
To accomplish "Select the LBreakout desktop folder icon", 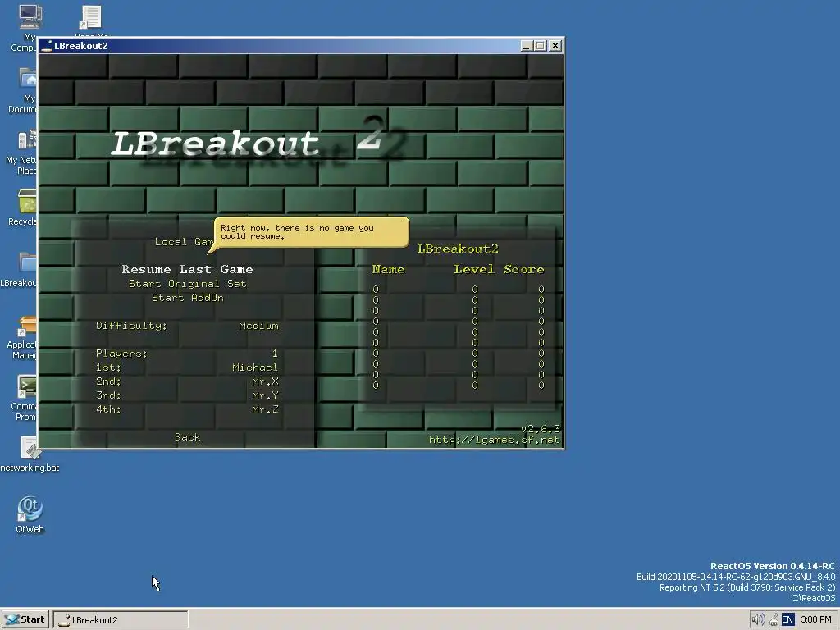I will click(19, 270).
